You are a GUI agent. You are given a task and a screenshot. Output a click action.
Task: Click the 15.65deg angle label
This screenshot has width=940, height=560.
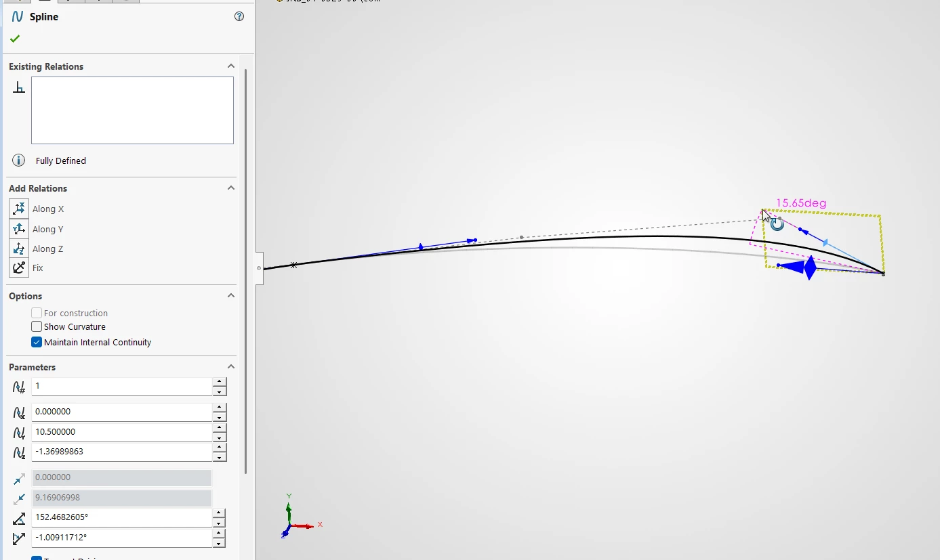pos(801,203)
